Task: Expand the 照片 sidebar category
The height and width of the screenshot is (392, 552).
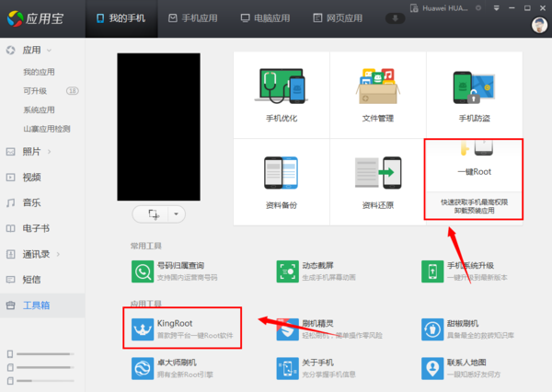Action: [50, 151]
